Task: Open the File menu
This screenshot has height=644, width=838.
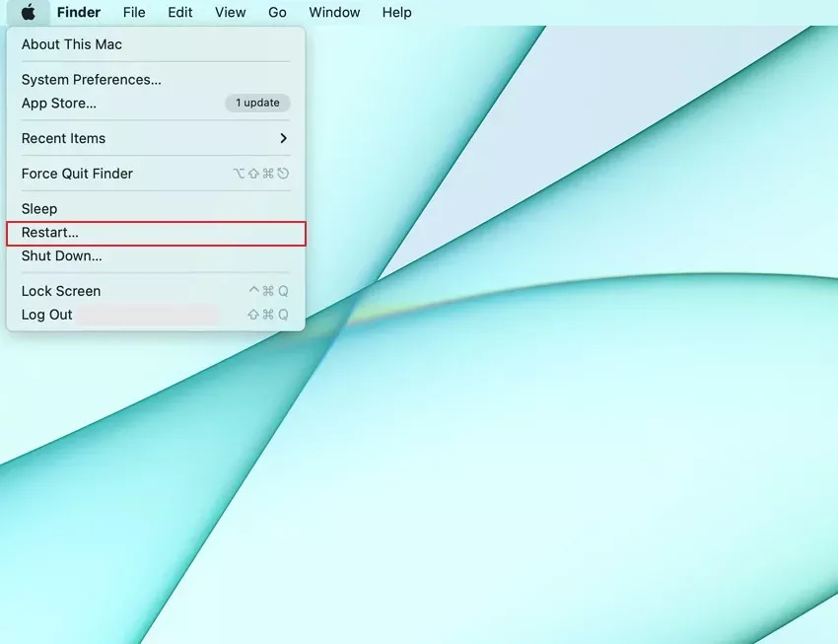Action: [134, 12]
